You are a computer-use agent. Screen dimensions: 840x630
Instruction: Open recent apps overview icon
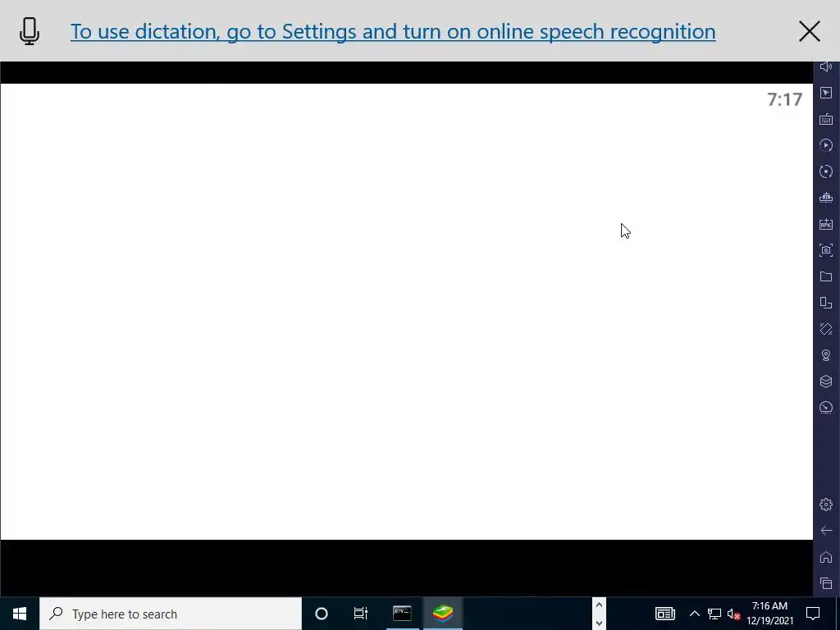826,583
